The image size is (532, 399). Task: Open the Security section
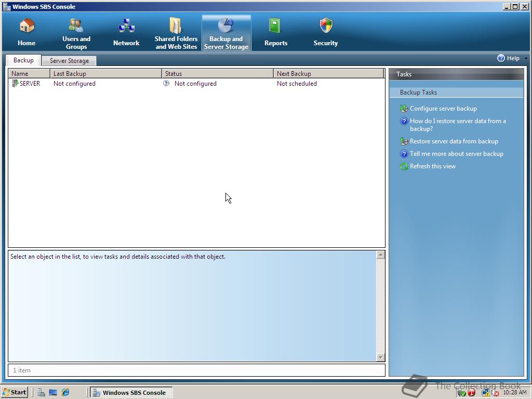[x=325, y=33]
